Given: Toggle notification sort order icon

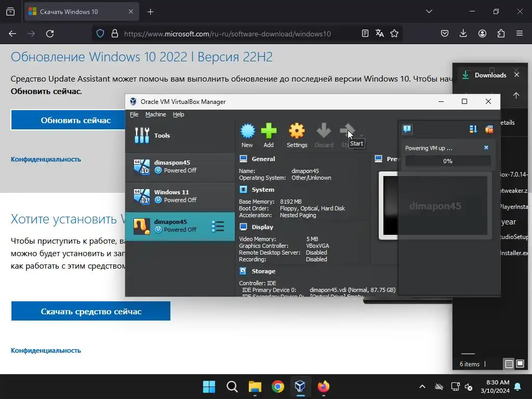Looking at the screenshot, I should (473, 129).
